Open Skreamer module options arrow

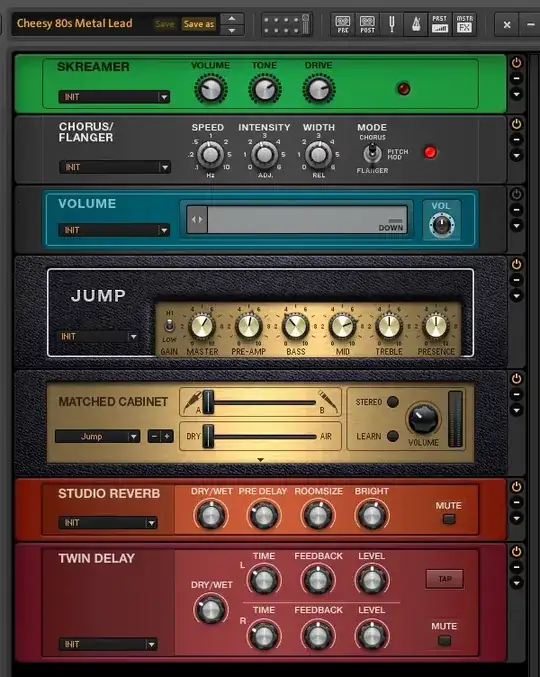[x=516, y=94]
